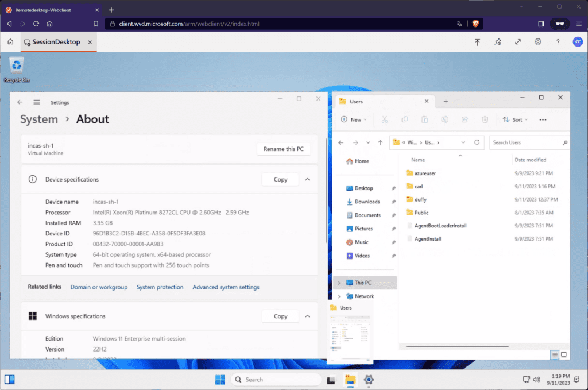Click the taskbar Search box
The image size is (588, 390).
[x=276, y=380]
